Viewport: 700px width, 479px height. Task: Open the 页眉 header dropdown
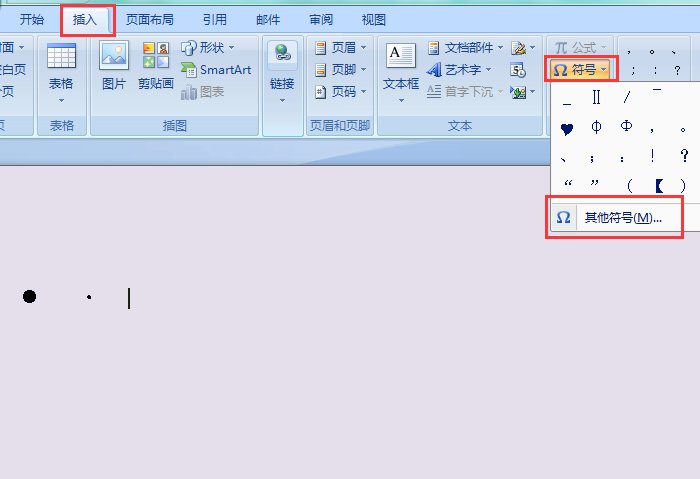pyautogui.click(x=340, y=47)
